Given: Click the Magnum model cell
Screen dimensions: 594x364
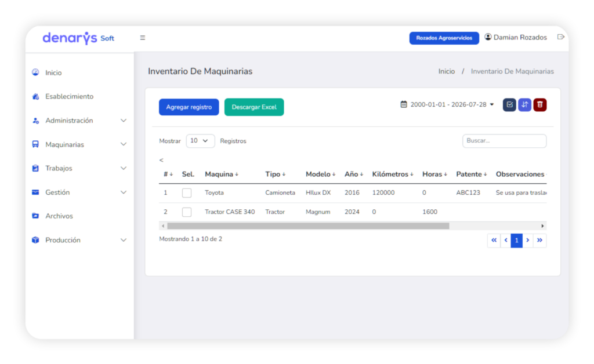Looking at the screenshot, I should 318,212.
